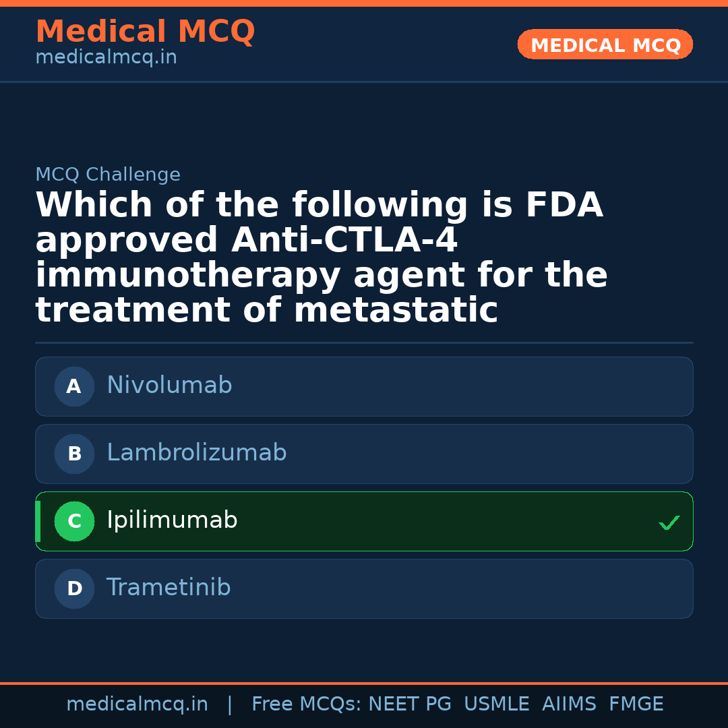The width and height of the screenshot is (728, 728).
Task: Select the letter D option circle
Action: (x=74, y=589)
